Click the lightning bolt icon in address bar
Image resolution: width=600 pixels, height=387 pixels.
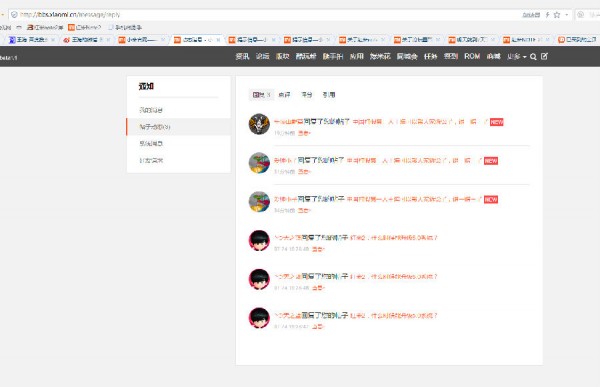(547, 15)
